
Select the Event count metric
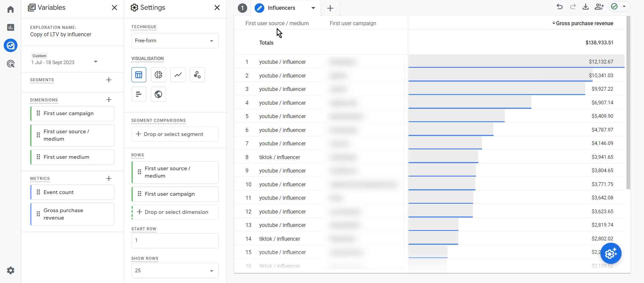pyautogui.click(x=72, y=192)
